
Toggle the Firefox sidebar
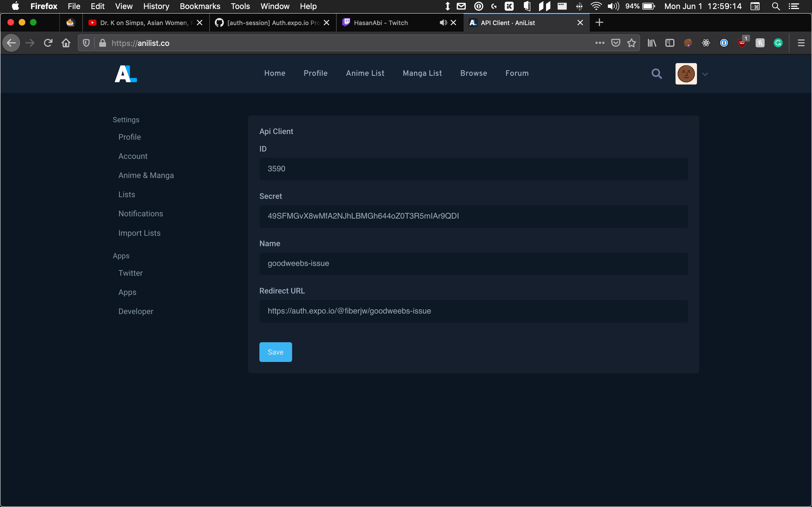coord(670,43)
